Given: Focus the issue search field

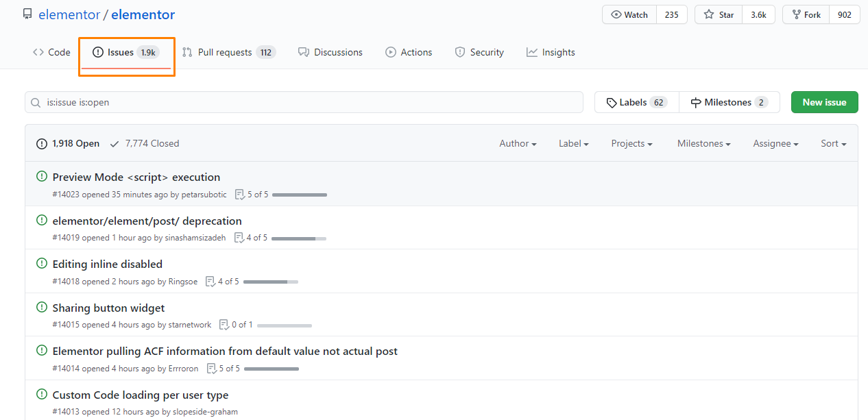Looking at the screenshot, I should pos(304,102).
